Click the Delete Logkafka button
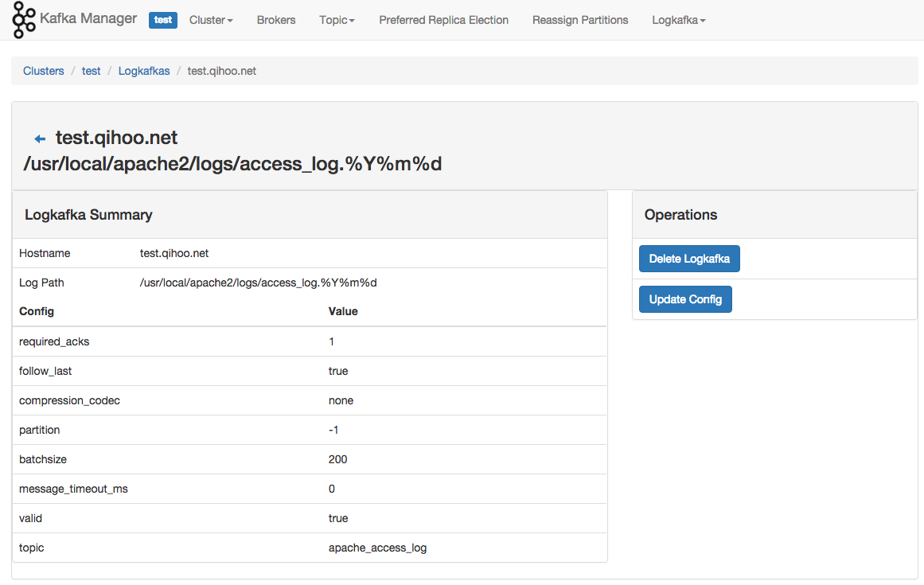The height and width of the screenshot is (585, 924). [689, 259]
